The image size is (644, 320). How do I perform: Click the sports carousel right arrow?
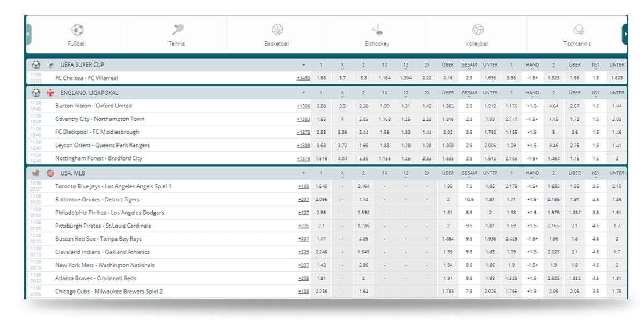625,34
